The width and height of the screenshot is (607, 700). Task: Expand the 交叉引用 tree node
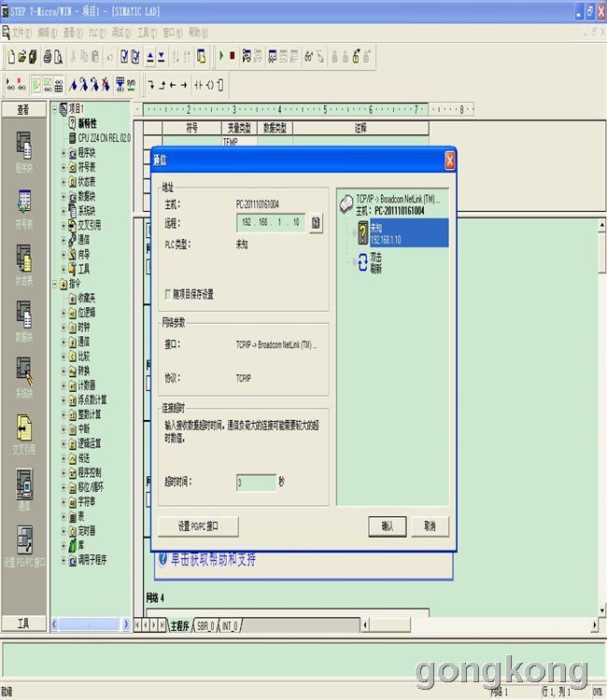coord(64,226)
